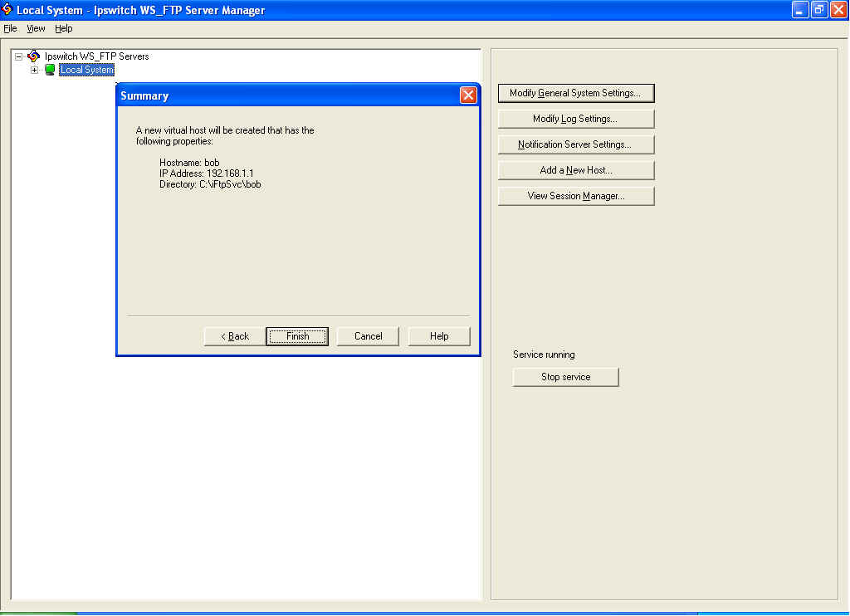Click the IP Address: 192.168.1.1 text
850x616 pixels.
point(206,173)
